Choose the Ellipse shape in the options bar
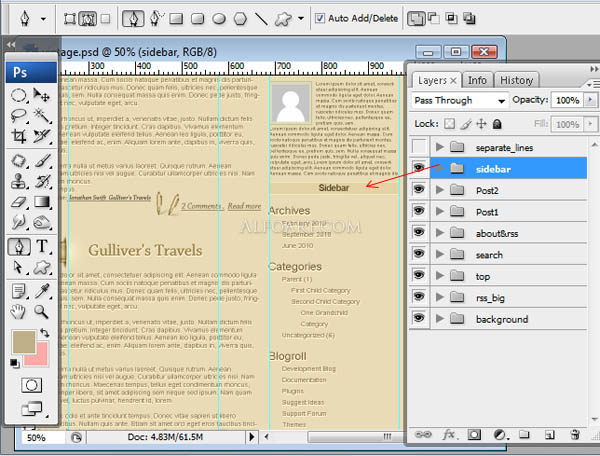The image size is (600, 456). click(218, 18)
